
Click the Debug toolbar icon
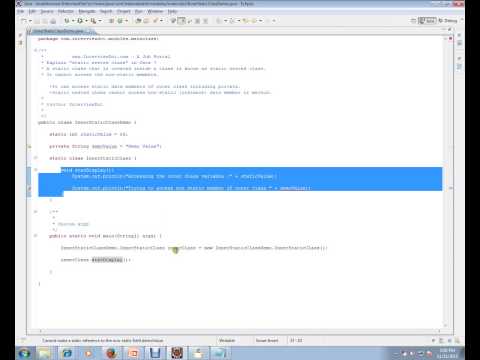coord(67,21)
